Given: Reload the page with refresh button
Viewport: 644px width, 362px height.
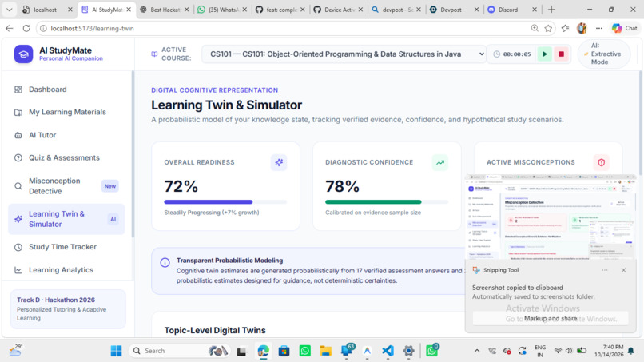Looking at the screenshot, I should click(26, 28).
